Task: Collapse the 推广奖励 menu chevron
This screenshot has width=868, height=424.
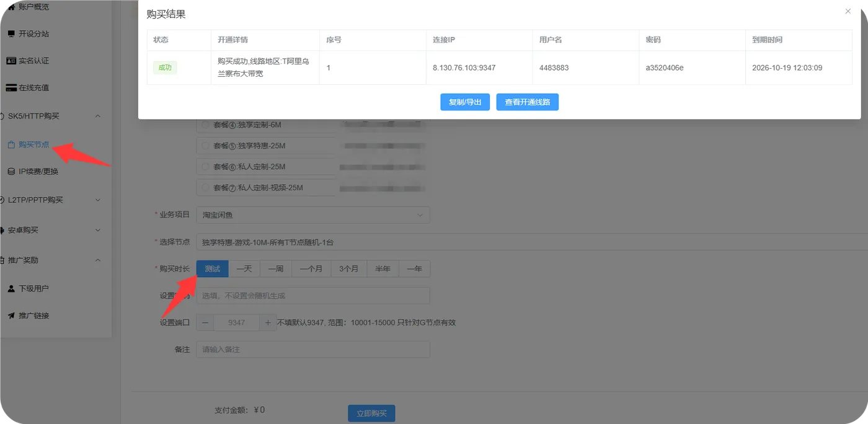Action: click(x=98, y=260)
